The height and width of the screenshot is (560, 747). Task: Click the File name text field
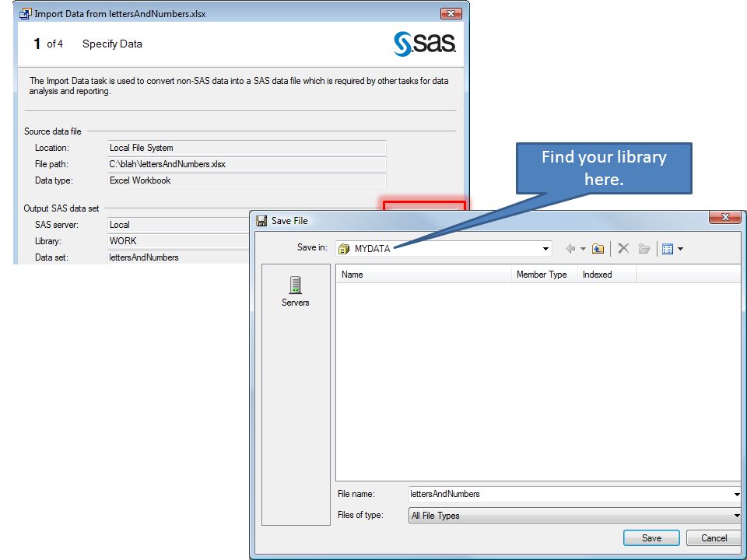[x=570, y=495]
